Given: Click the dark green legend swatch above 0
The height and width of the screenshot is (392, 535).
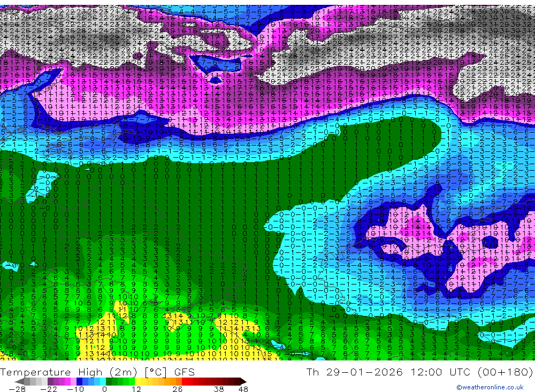Looking at the screenshot, I should click(109, 381).
